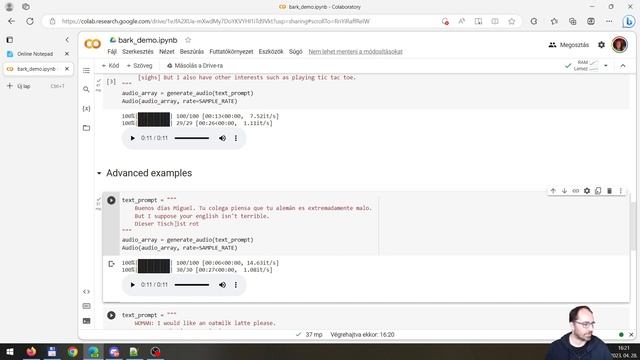
Task: Copy link to the selected cell
Action: (x=576, y=191)
